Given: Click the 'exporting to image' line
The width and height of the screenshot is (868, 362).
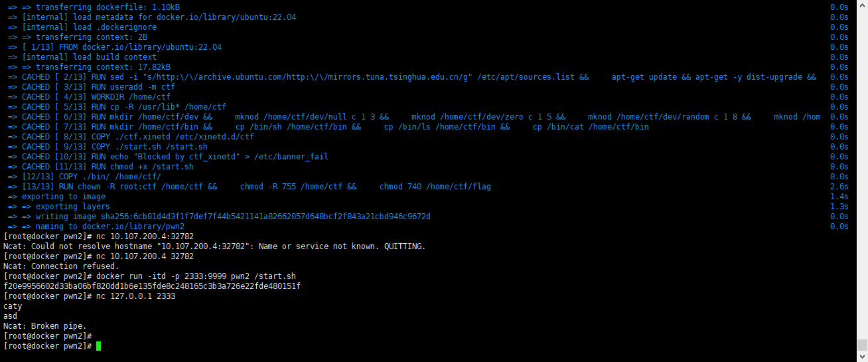Looking at the screenshot, I should click(x=64, y=197).
